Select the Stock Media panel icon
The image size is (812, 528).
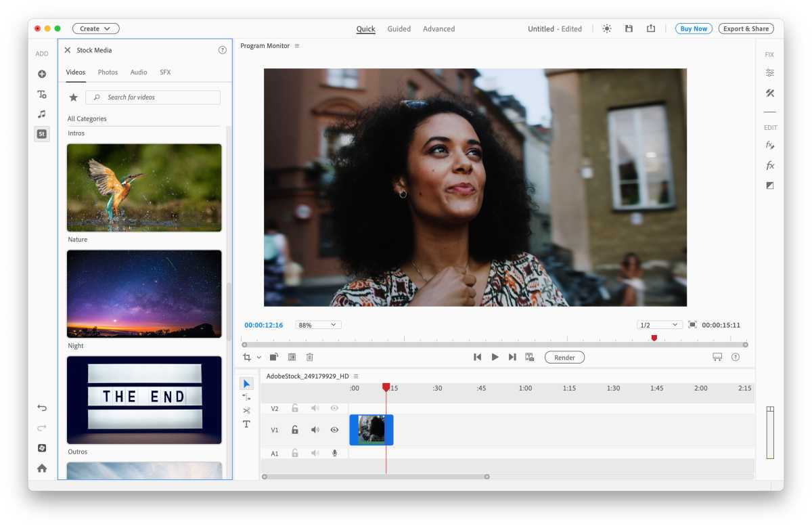42,134
